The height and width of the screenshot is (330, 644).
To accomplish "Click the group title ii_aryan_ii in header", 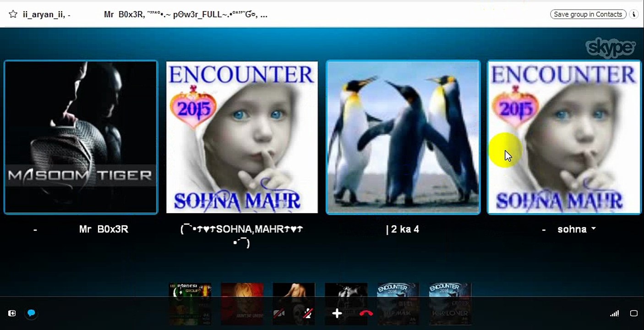I will pyautogui.click(x=45, y=14).
